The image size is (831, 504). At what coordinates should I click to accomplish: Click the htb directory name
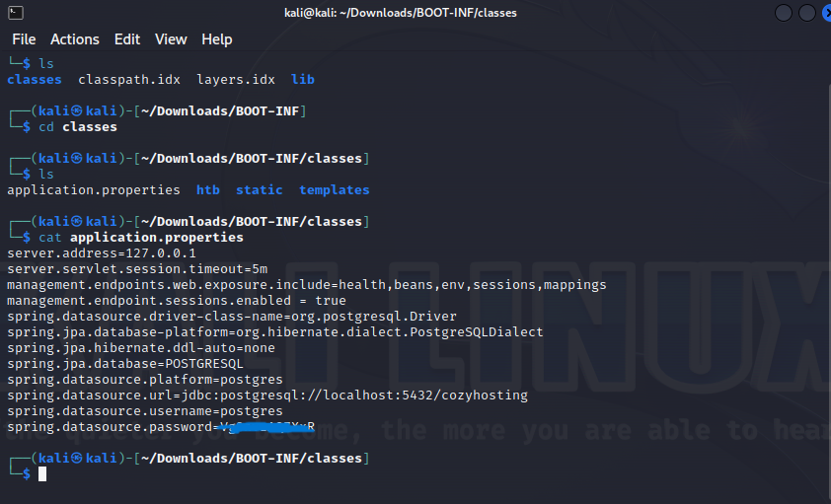[x=208, y=189]
